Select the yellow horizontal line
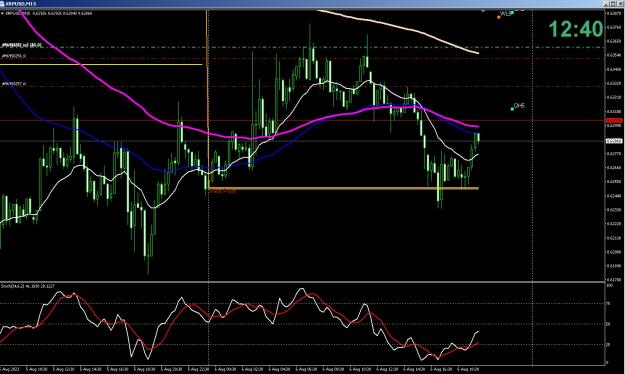The width and height of the screenshot is (625, 374). (101, 64)
